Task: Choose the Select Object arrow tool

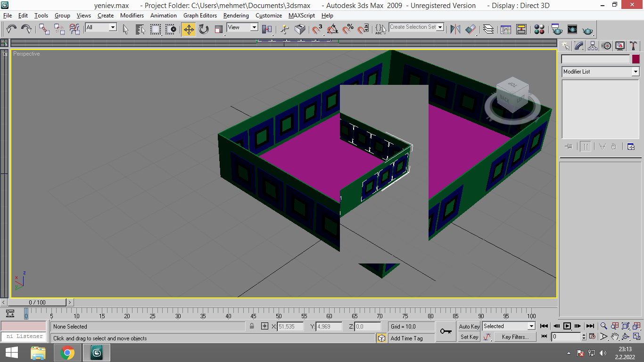Action: tap(125, 29)
